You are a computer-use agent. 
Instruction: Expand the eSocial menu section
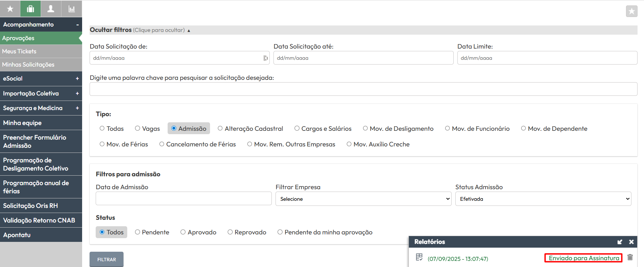[41, 78]
